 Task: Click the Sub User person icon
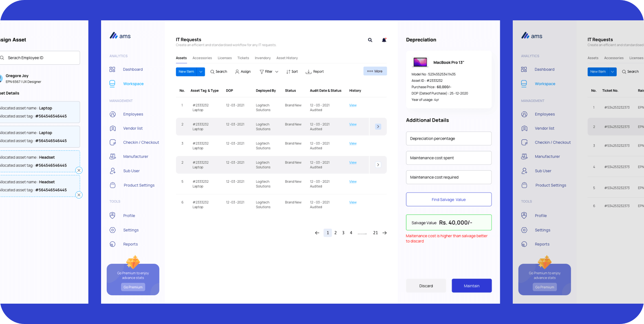[113, 171]
